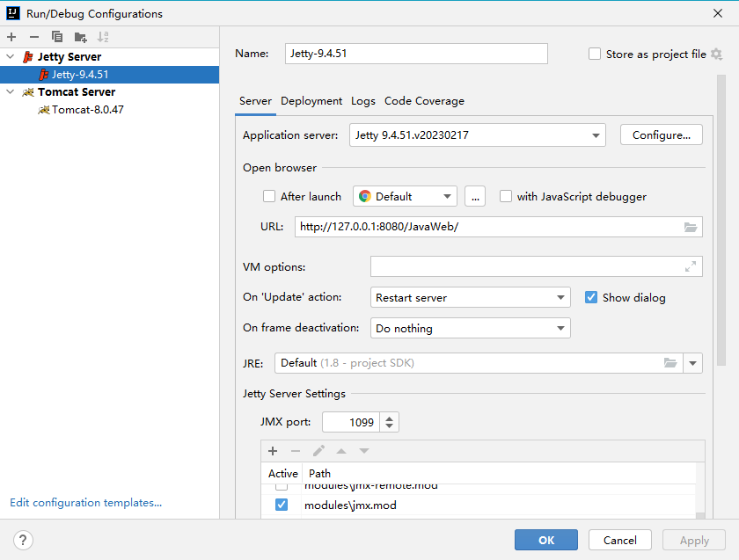
Task: Click the Tomcat Server group icon
Action: (28, 91)
